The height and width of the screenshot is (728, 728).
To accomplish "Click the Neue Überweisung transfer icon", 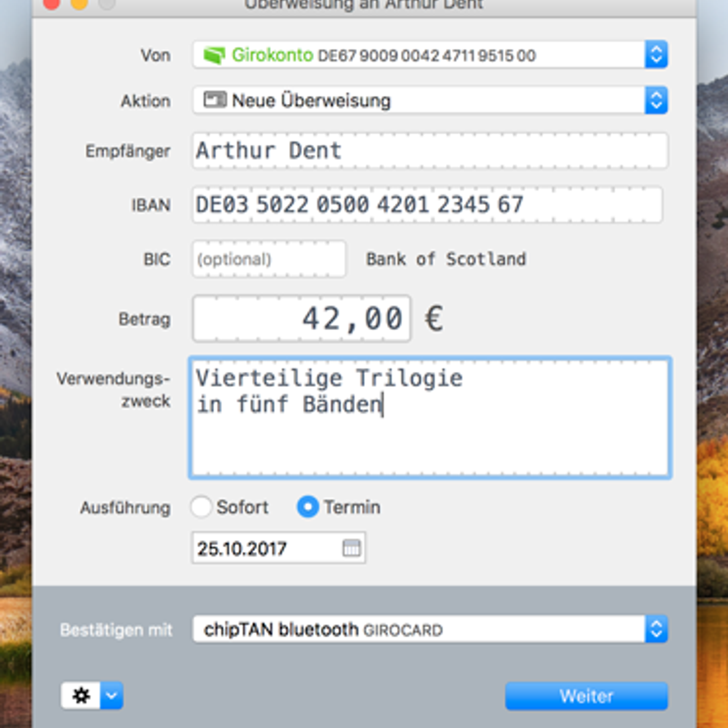I will coord(214,100).
